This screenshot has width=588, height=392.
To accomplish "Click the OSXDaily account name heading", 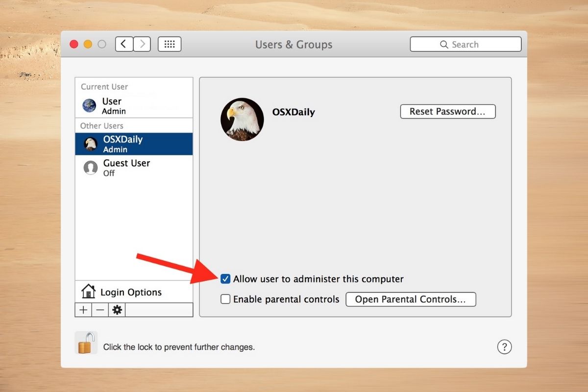I will pos(294,112).
